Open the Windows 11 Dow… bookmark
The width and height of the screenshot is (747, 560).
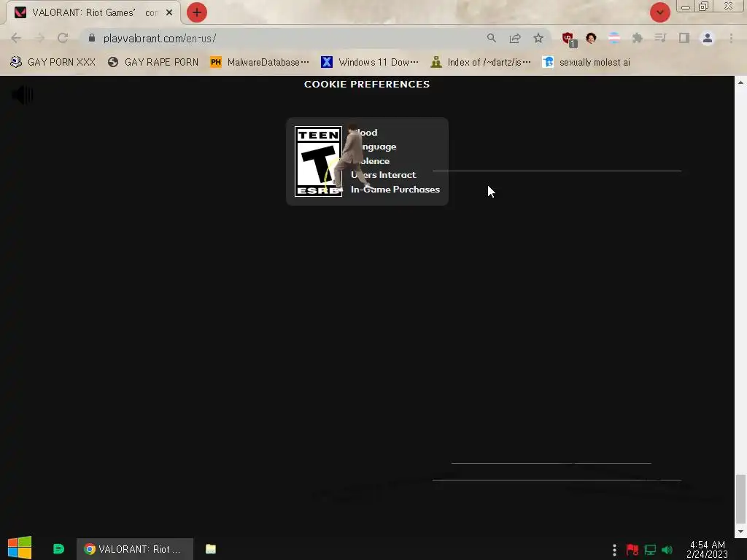click(x=370, y=63)
